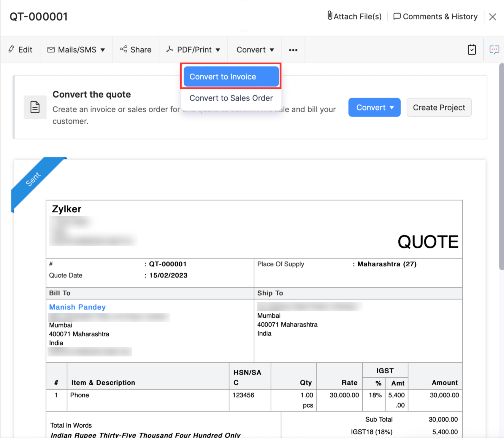This screenshot has height=438, width=504.
Task: Click the Create Project button
Action: coord(439,107)
